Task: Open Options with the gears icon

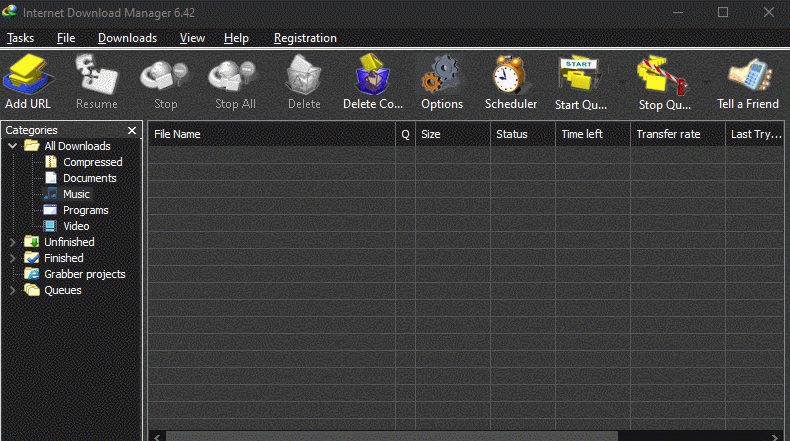Action: click(x=441, y=75)
